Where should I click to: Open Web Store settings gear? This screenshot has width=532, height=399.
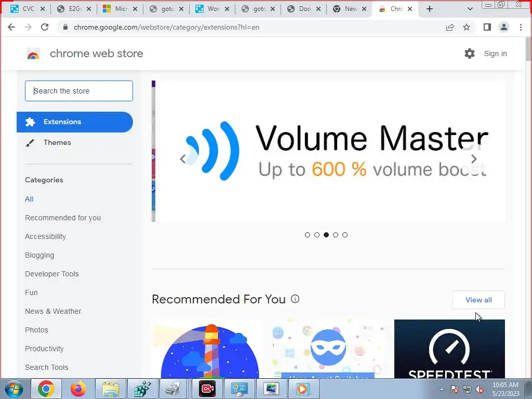coord(470,54)
